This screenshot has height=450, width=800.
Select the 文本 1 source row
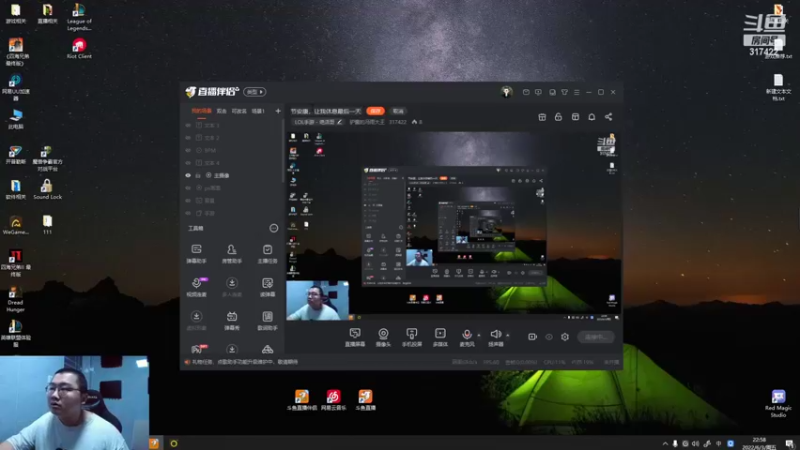pyautogui.click(x=232, y=125)
